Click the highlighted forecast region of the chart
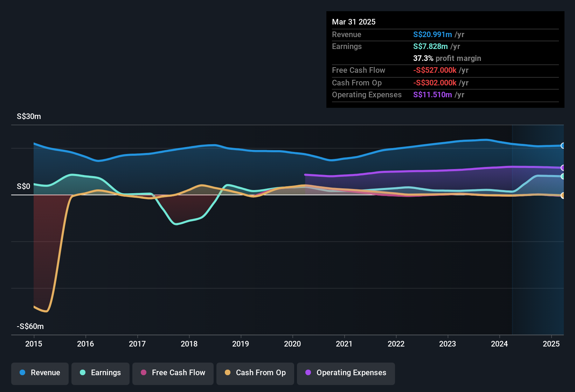 [x=538, y=227]
